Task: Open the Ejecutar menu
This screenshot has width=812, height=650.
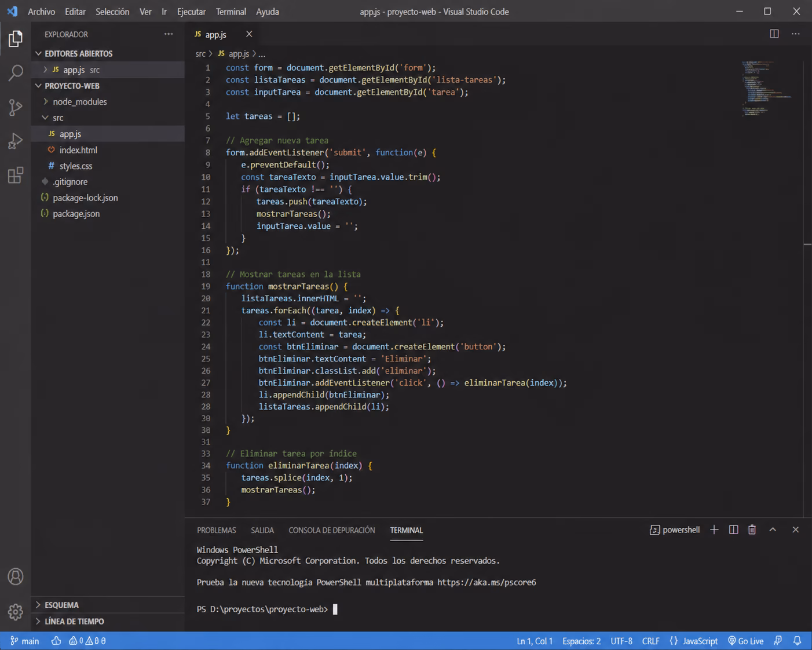Action: pyautogui.click(x=191, y=12)
